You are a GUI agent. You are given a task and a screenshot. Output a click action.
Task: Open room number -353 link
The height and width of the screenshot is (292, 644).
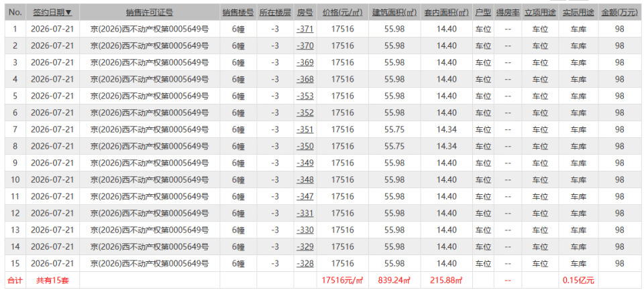(x=305, y=96)
